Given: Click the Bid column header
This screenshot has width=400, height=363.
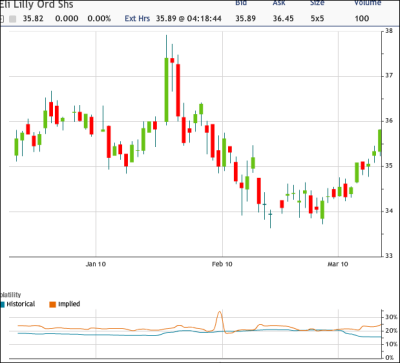Looking at the screenshot, I should click(241, 3).
